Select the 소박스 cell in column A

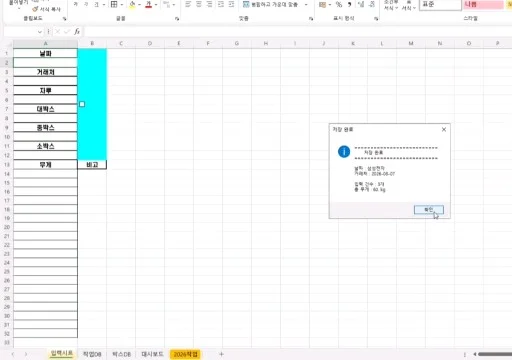pos(45,146)
